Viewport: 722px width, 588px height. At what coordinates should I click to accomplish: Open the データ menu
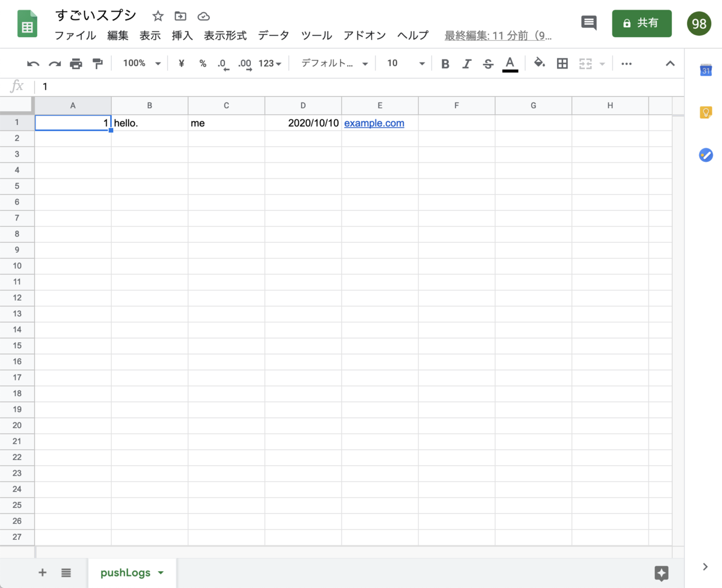pyautogui.click(x=273, y=35)
